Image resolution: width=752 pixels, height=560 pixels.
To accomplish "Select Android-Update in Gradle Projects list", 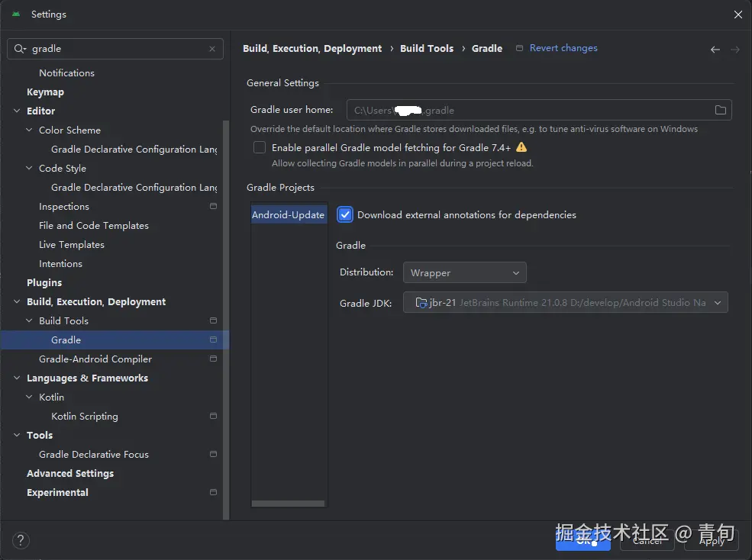I will [289, 214].
